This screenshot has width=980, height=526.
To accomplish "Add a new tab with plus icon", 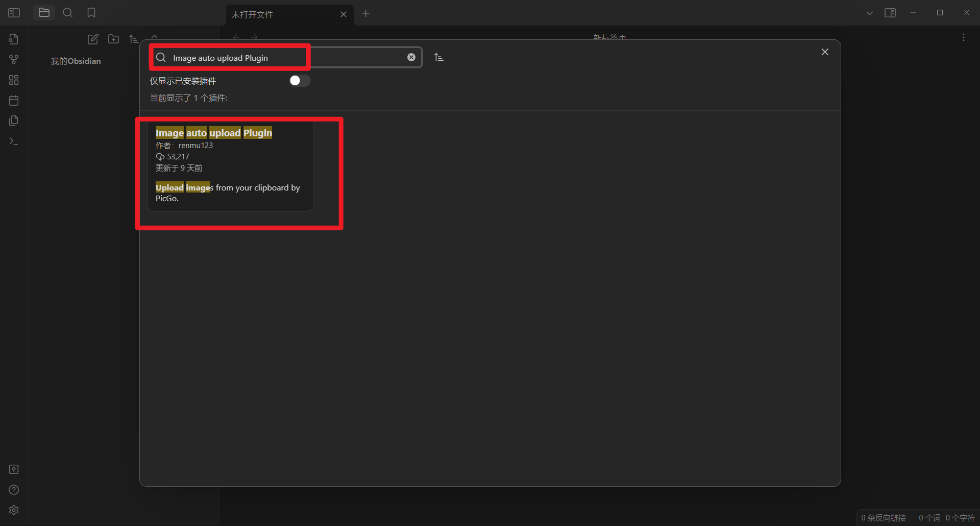I will coord(365,13).
